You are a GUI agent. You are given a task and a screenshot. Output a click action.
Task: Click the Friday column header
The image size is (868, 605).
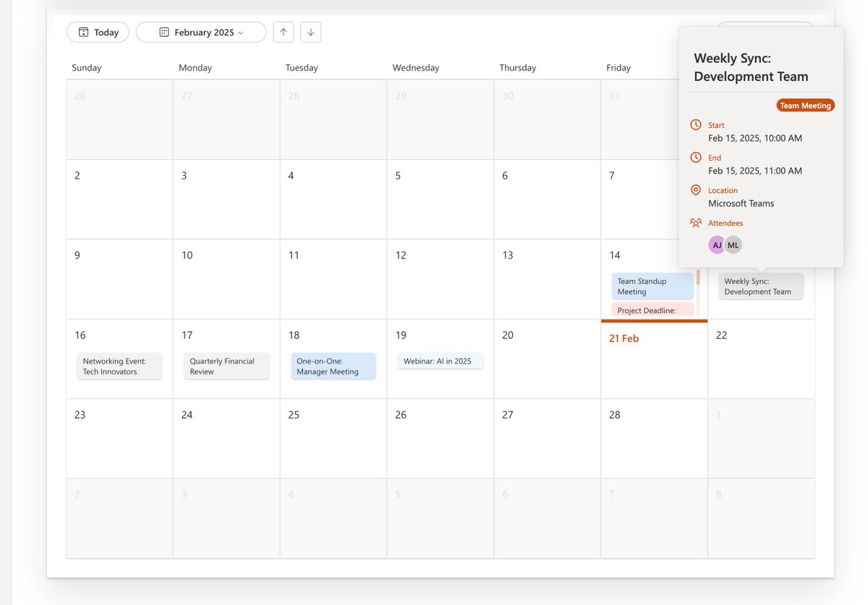(x=618, y=67)
